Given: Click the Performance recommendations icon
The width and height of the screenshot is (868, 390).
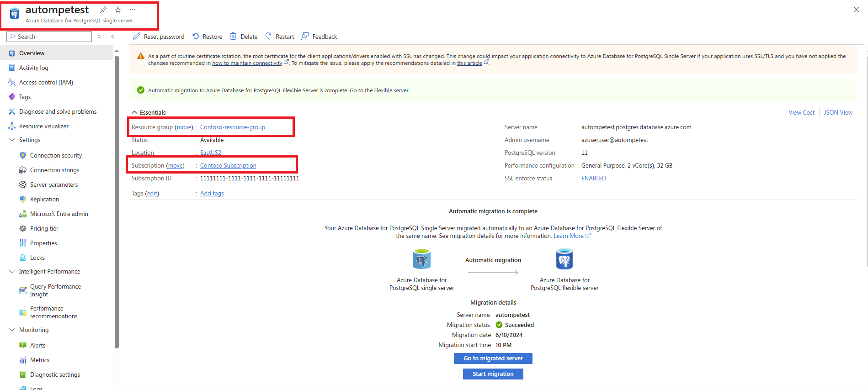Looking at the screenshot, I should [23, 312].
